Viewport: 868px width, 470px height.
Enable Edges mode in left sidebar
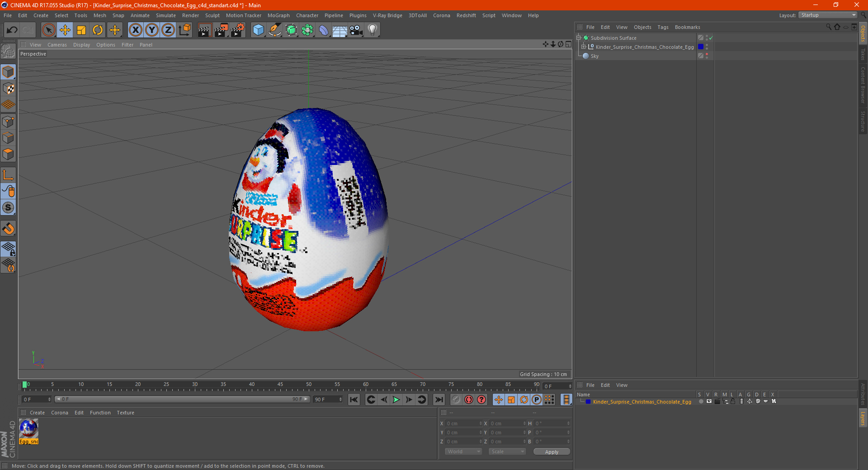click(8, 138)
